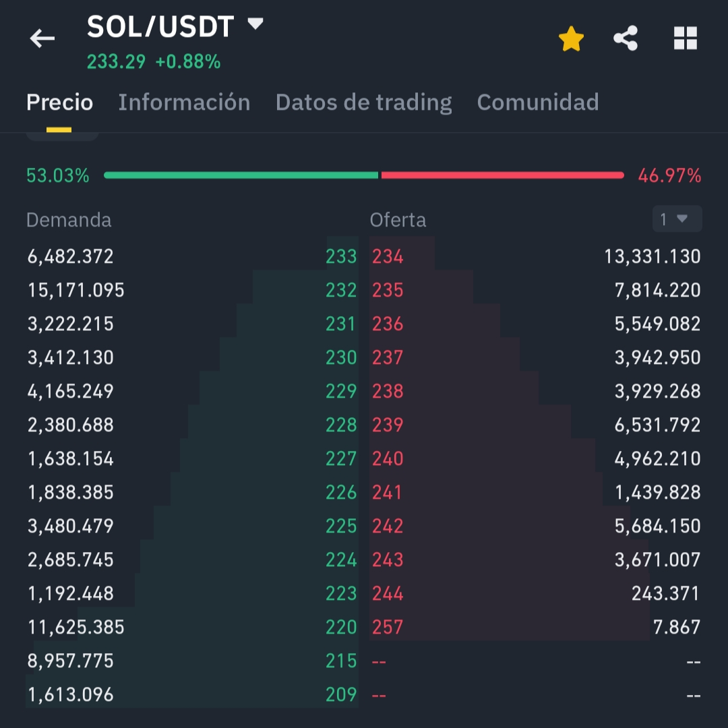Image resolution: width=728 pixels, height=728 pixels.
Task: Select bid price 233 in order book
Action: tap(341, 257)
